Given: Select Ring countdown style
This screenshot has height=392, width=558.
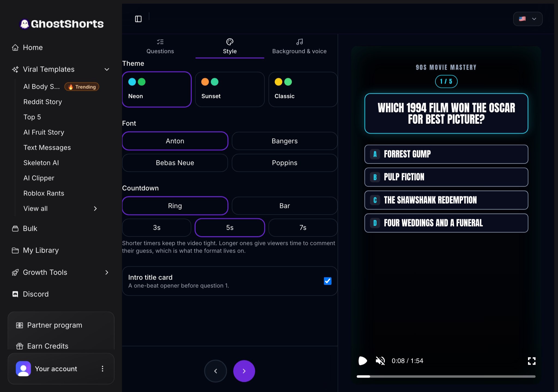Looking at the screenshot, I should pyautogui.click(x=175, y=206).
